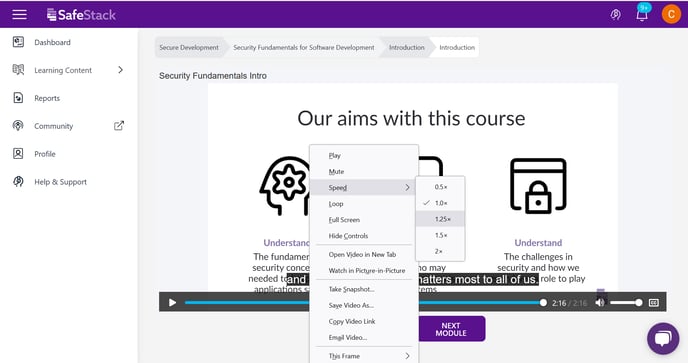Choose Open Video in New Tab

pyautogui.click(x=364, y=255)
